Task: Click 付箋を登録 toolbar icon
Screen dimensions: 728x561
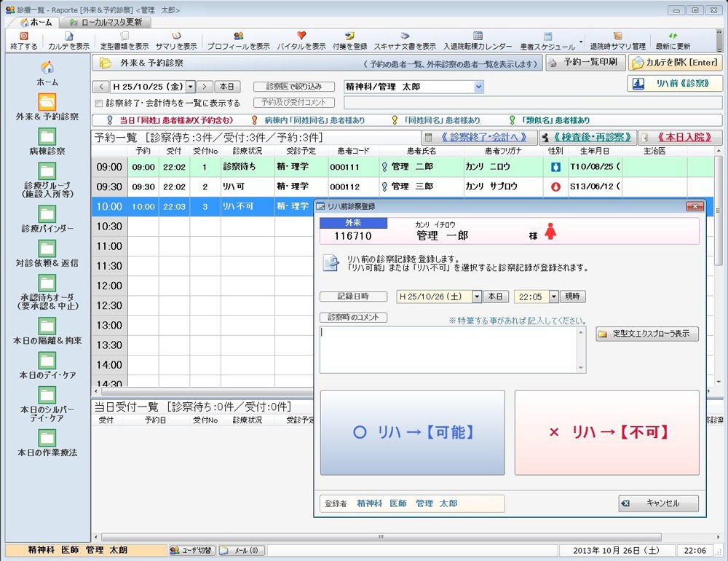Action: [349, 36]
